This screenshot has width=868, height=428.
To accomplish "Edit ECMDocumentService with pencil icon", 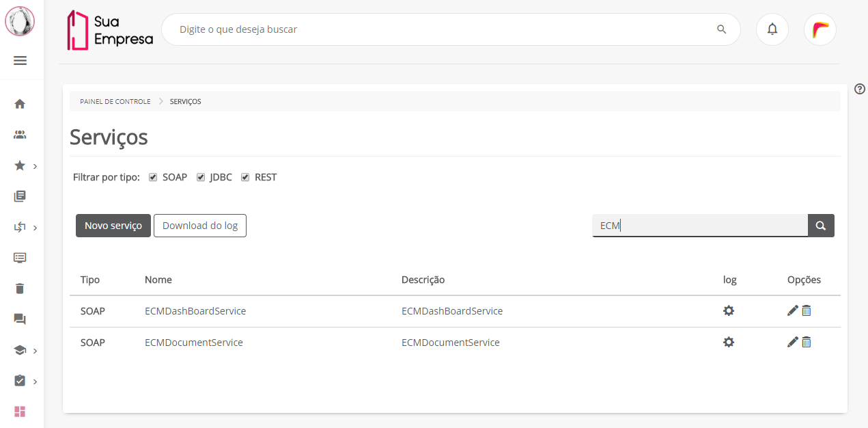I will coord(792,343).
